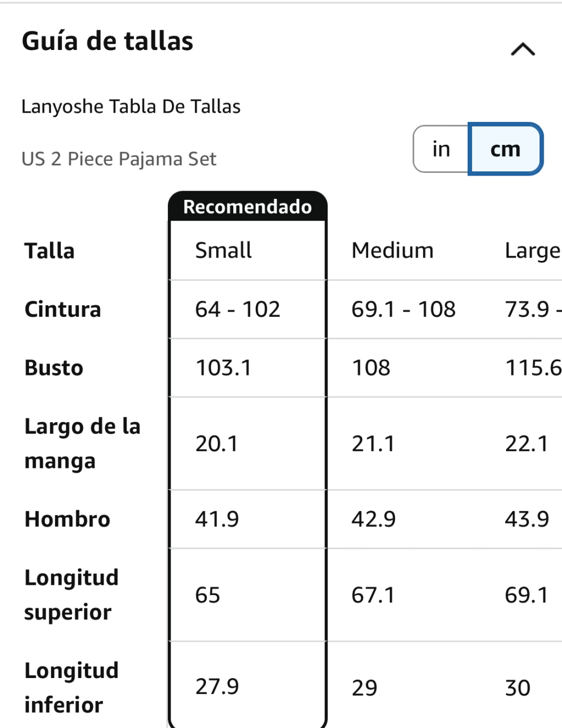Screen dimensions: 562x728
Task: Select the Cintura row label
Action: pyautogui.click(x=63, y=310)
